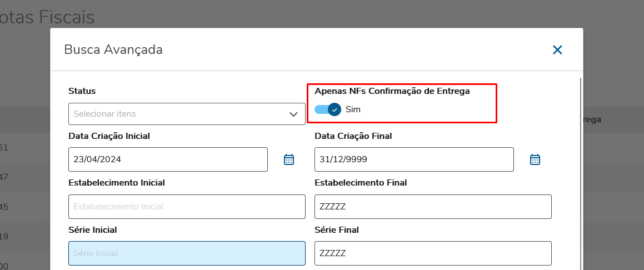Open calendar picker for Data Criação Inicial

(289, 159)
